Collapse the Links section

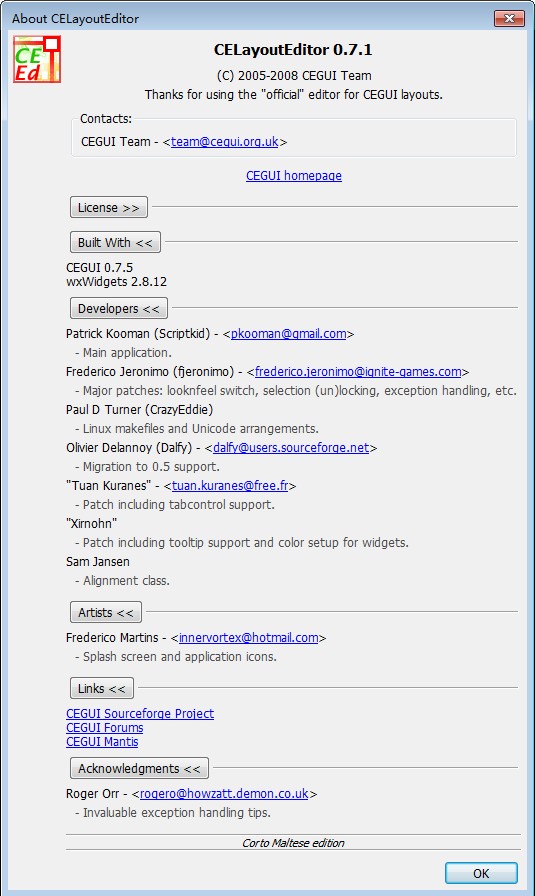click(x=102, y=689)
